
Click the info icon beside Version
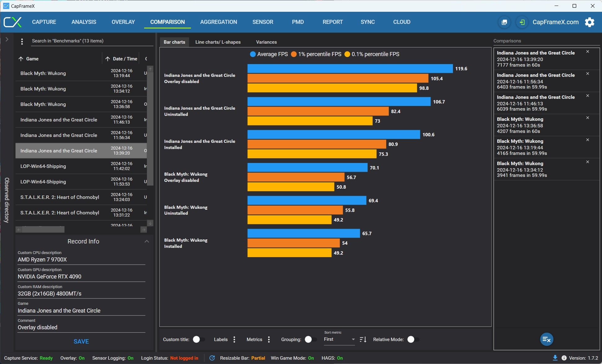click(x=564, y=358)
